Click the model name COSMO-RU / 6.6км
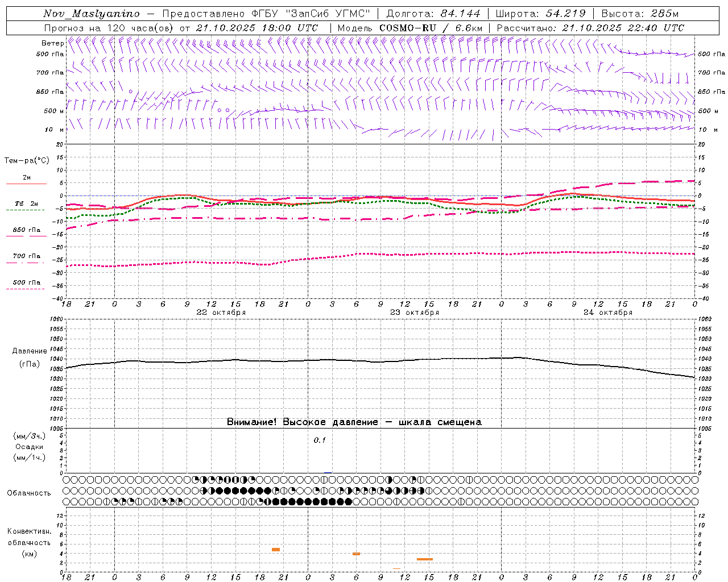Viewport: 728px width, 582px height. click(x=431, y=28)
